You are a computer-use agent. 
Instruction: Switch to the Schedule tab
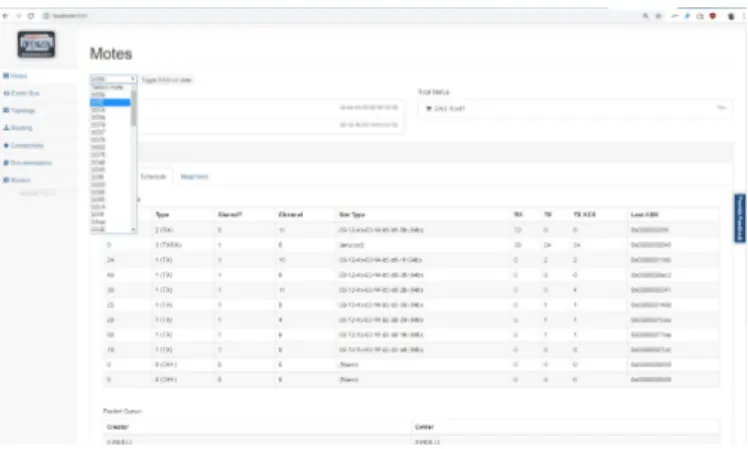154,177
